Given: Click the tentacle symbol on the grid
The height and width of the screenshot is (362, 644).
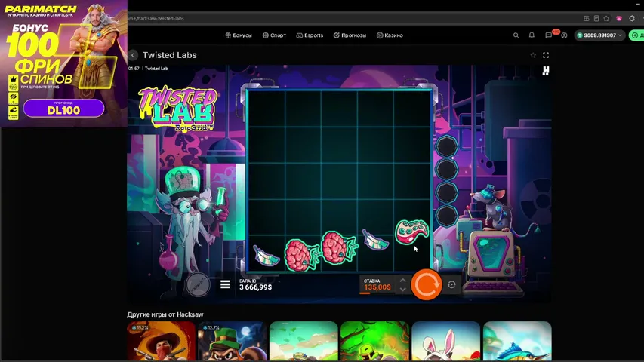Looking at the screenshot, I should [x=411, y=232].
